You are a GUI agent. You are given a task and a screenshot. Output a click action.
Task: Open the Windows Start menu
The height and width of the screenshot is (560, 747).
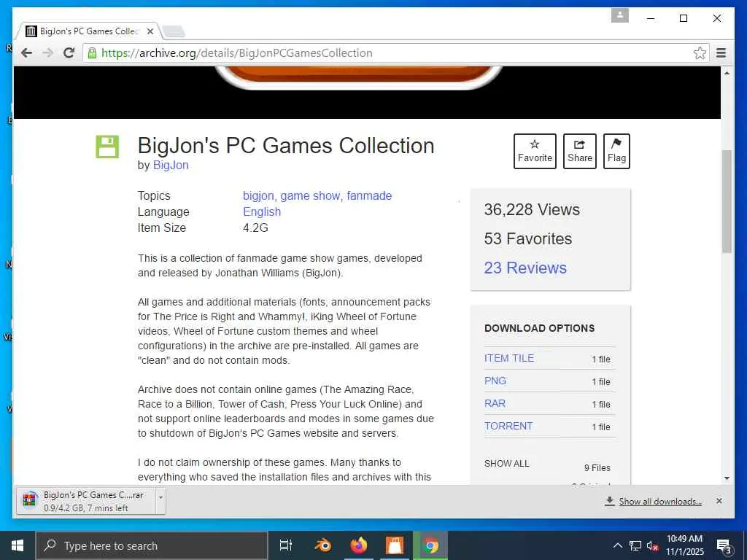[18, 545]
